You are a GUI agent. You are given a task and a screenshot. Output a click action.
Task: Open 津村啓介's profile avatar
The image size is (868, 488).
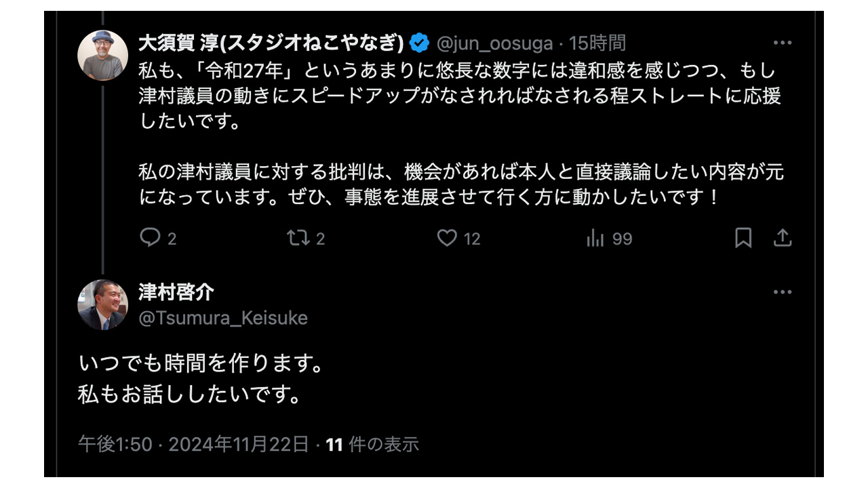(103, 305)
